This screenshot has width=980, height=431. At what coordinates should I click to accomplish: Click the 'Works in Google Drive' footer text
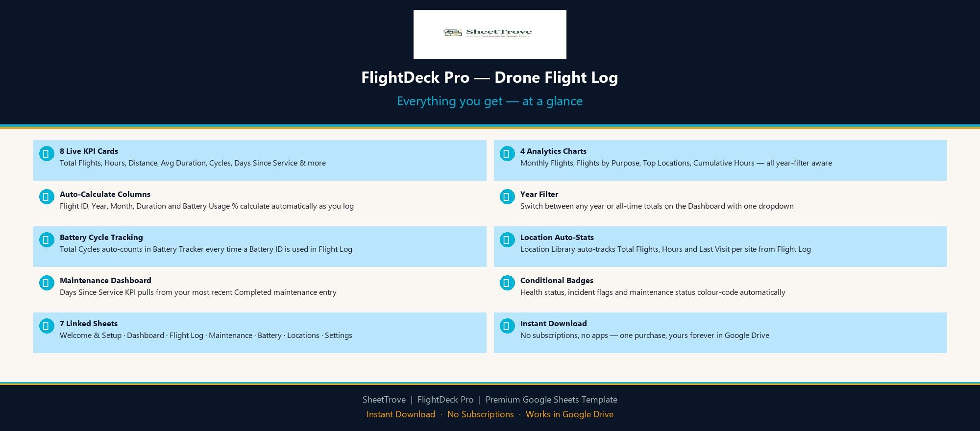click(x=569, y=414)
